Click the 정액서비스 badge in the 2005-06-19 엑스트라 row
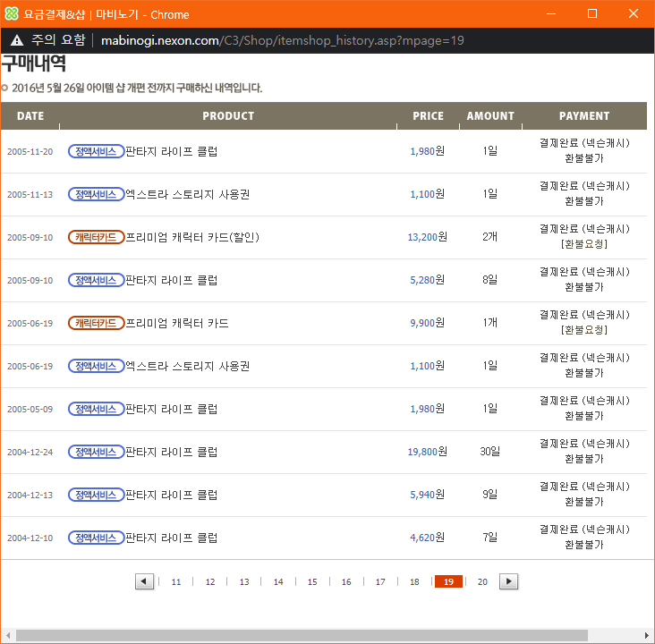This screenshot has width=655, height=644. click(x=96, y=366)
